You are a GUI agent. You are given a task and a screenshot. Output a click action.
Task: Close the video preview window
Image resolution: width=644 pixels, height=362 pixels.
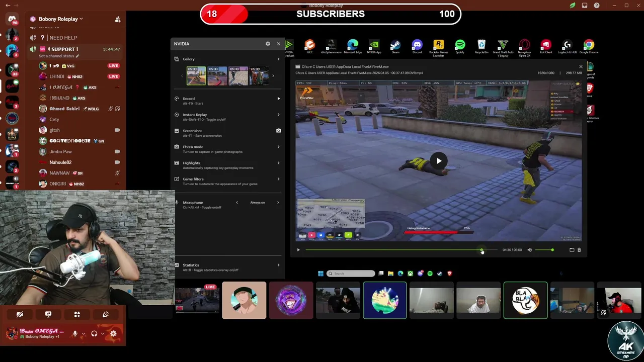(x=581, y=67)
